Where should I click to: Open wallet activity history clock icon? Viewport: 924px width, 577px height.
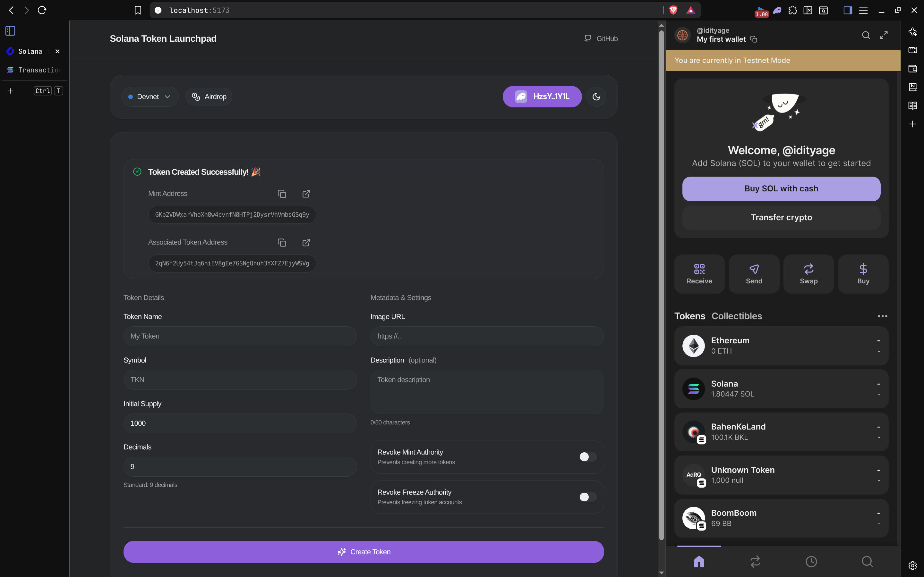(x=811, y=561)
